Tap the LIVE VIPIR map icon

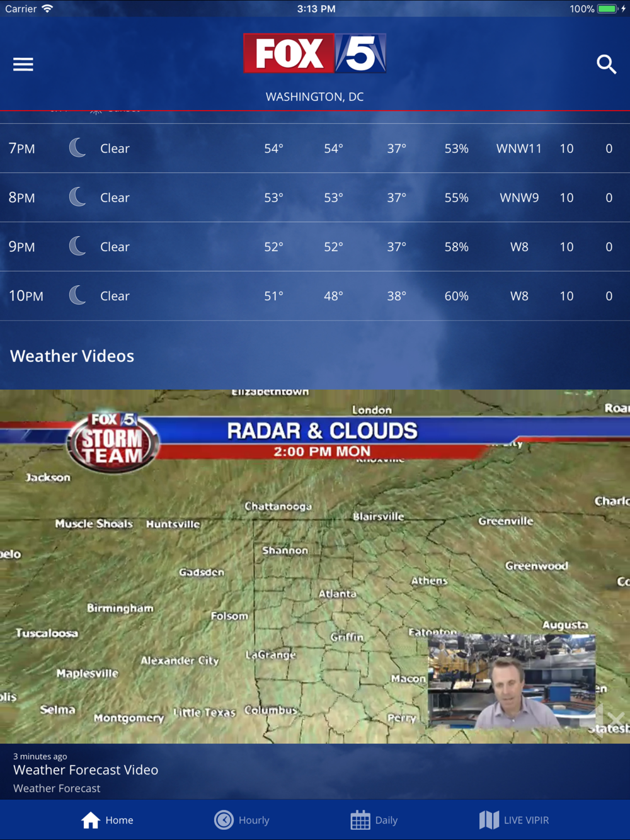tap(489, 820)
